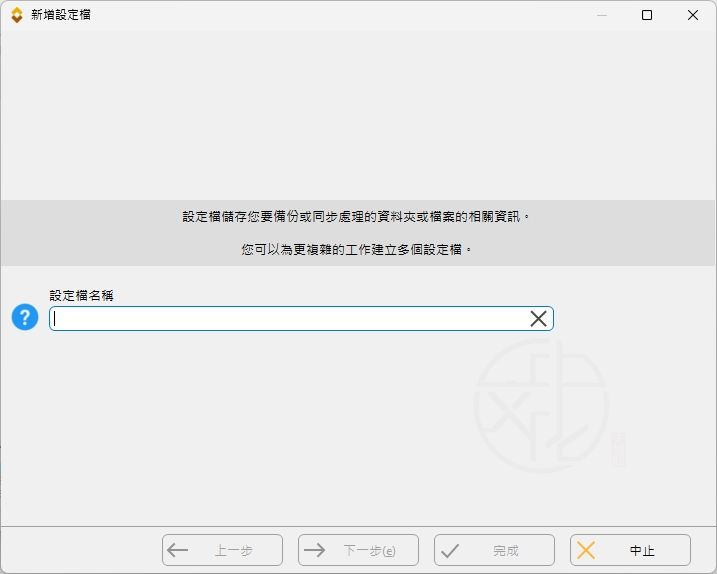The height and width of the screenshot is (574, 717).
Task: Abort the wizard via the 中止 button label
Action: [642, 551]
